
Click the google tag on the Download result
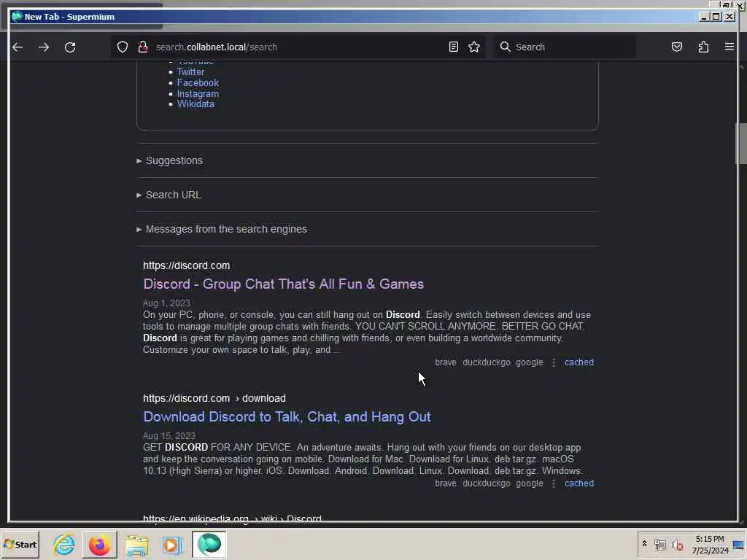530,483
